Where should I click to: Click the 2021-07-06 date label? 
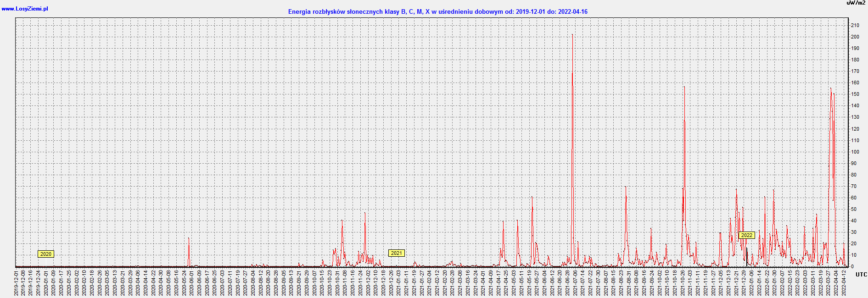pyautogui.click(x=576, y=283)
